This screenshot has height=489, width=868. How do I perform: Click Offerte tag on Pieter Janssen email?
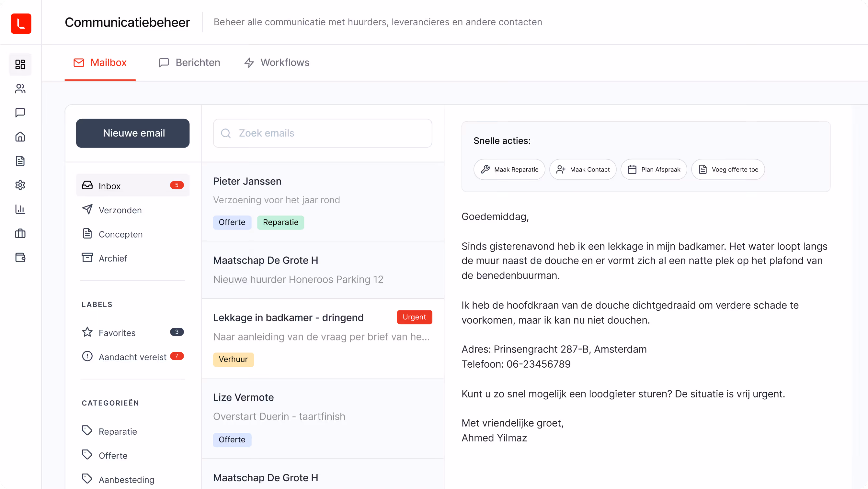click(x=232, y=222)
